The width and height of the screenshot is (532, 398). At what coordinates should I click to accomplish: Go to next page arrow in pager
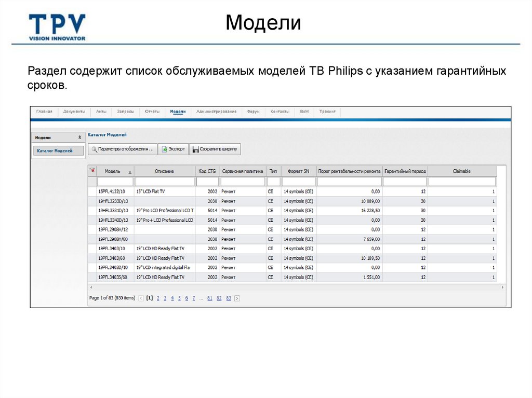[x=237, y=298]
